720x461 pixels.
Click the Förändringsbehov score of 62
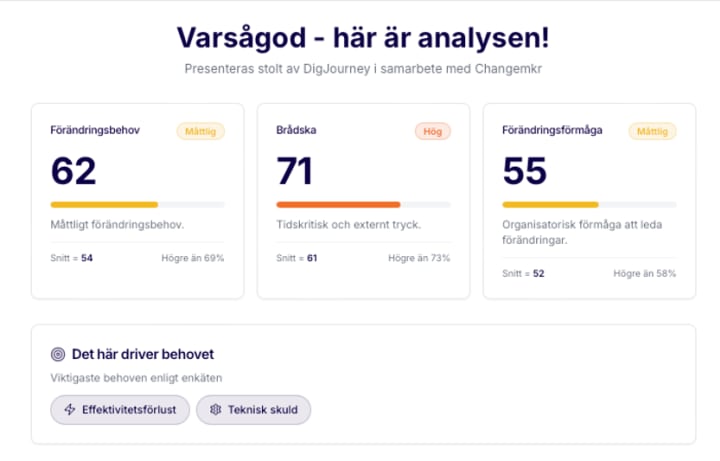pyautogui.click(x=73, y=170)
